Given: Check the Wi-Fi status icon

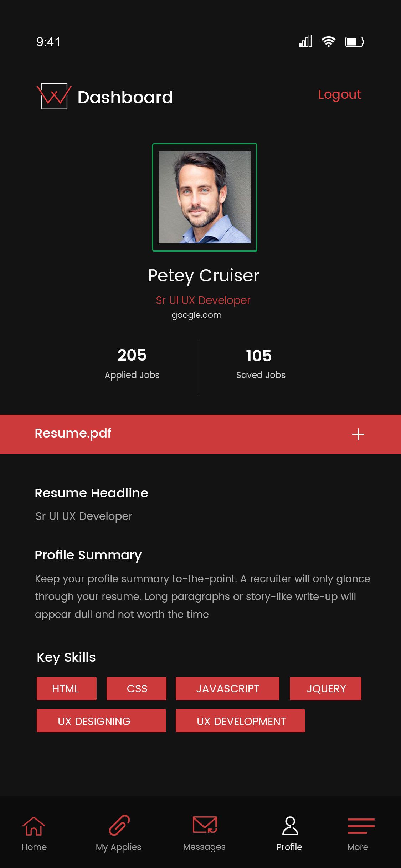Looking at the screenshot, I should coord(328,42).
